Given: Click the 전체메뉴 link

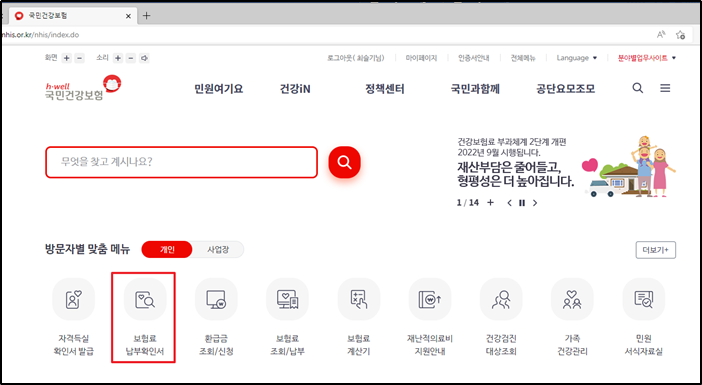Looking at the screenshot, I should [523, 58].
